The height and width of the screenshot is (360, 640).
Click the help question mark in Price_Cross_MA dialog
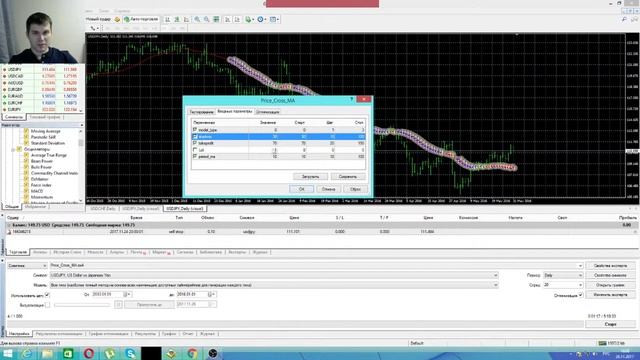(351, 99)
